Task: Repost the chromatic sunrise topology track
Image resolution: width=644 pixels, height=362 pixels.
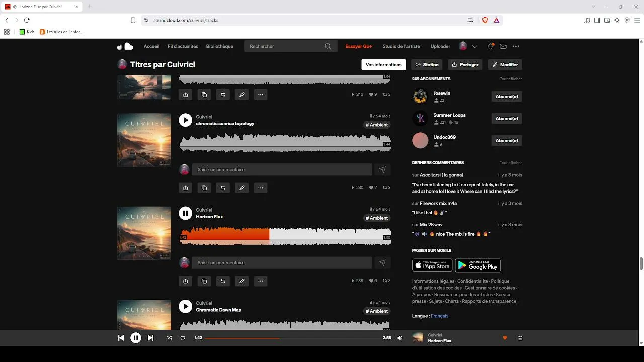Action: (223, 188)
